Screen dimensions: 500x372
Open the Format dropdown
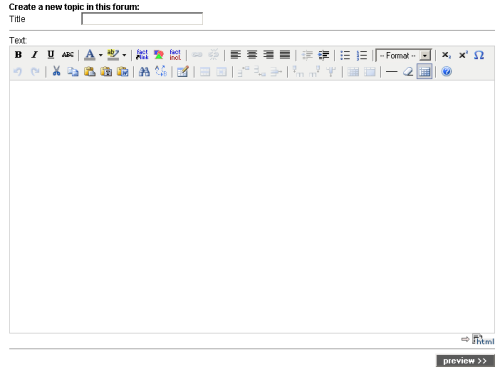(x=403, y=55)
